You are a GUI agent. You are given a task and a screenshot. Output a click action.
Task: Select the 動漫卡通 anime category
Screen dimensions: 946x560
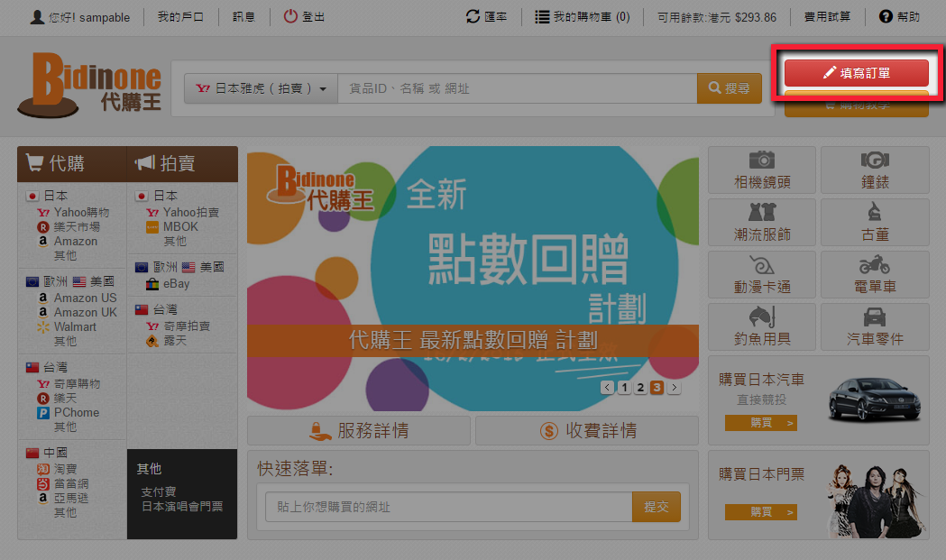[762, 275]
